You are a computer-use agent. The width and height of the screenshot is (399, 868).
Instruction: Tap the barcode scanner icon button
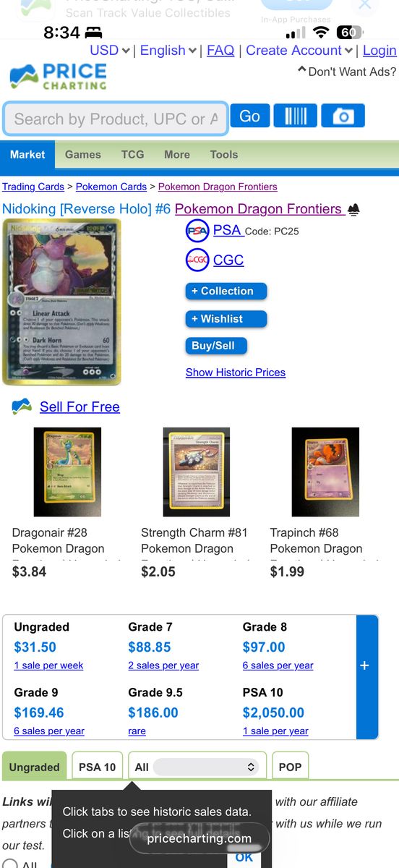[295, 116]
